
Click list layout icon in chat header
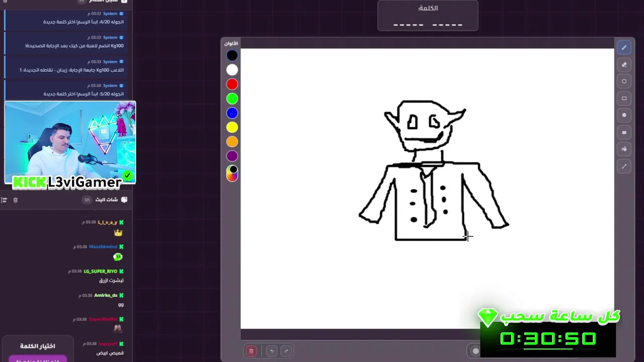(x=4, y=200)
